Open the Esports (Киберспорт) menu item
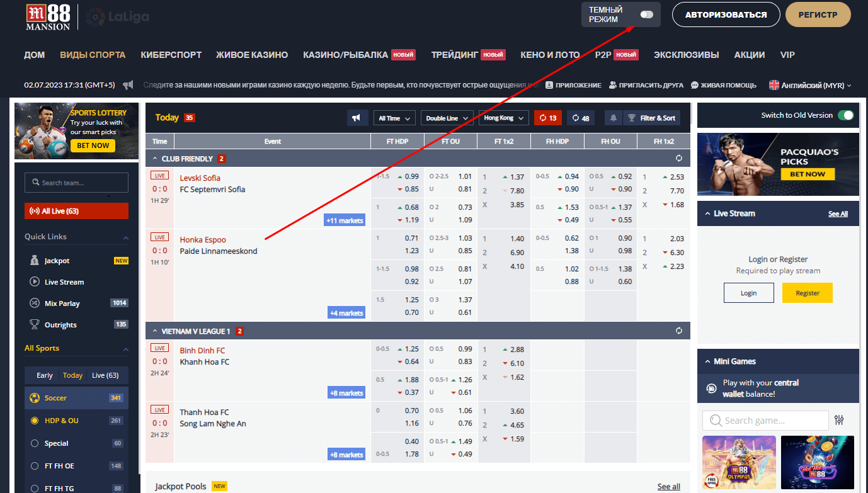 [171, 55]
